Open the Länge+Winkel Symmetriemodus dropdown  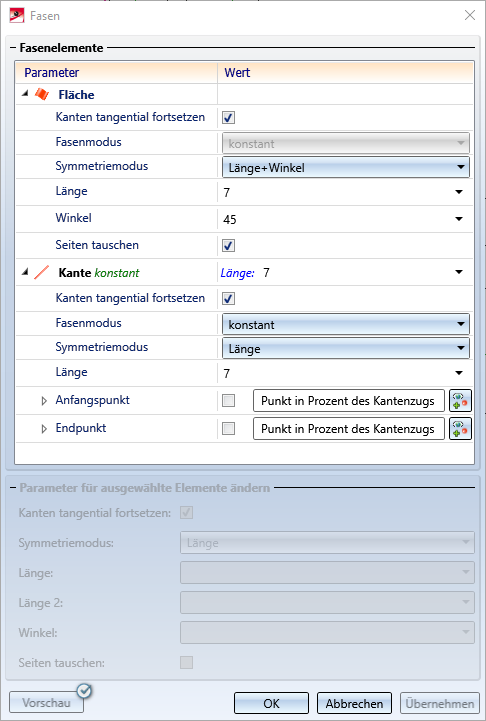[x=346, y=167]
